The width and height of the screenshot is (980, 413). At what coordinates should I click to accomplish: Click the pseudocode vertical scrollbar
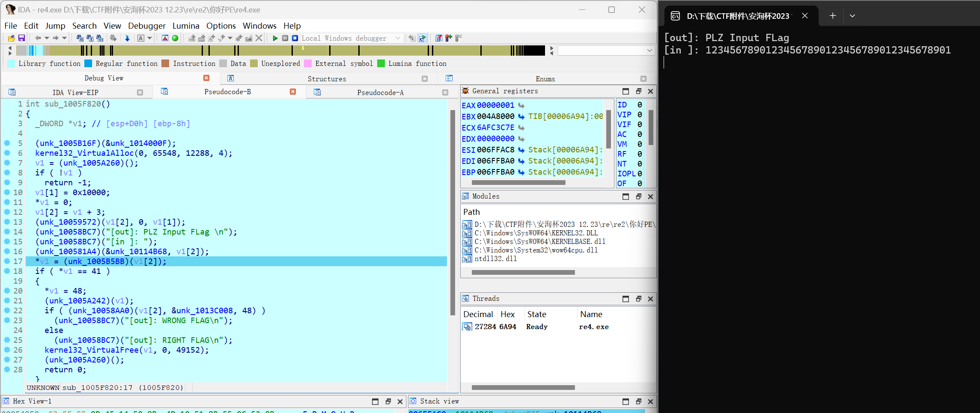coord(453,213)
